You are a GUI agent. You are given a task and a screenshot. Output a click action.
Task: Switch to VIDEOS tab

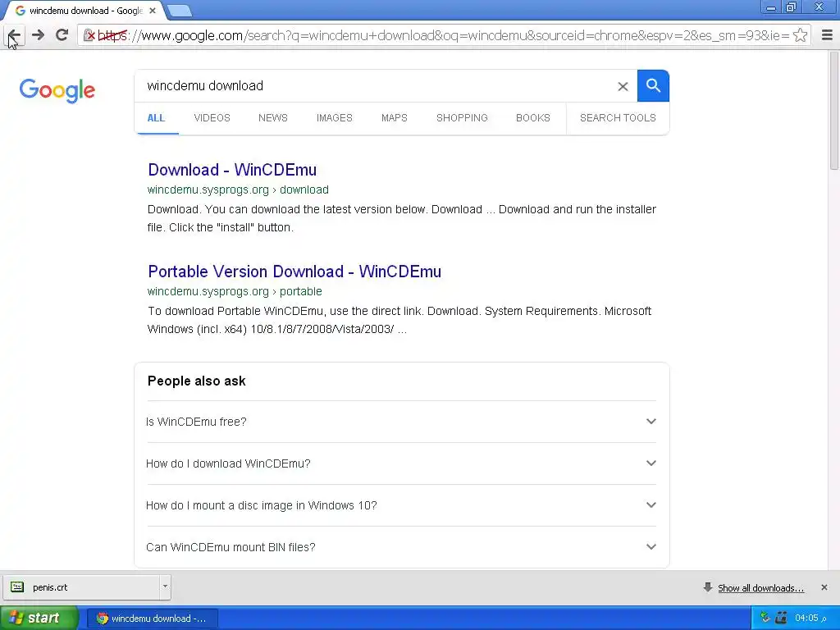click(x=212, y=118)
